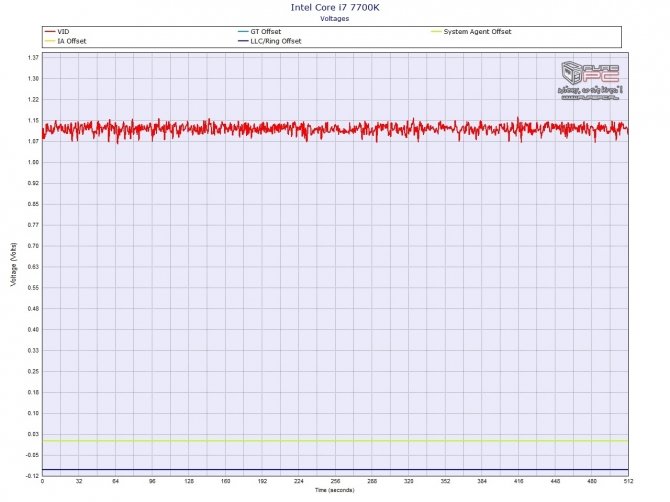The width and height of the screenshot is (670, 502).
Task: Click the Voltages subtitle
Action: tap(335, 19)
